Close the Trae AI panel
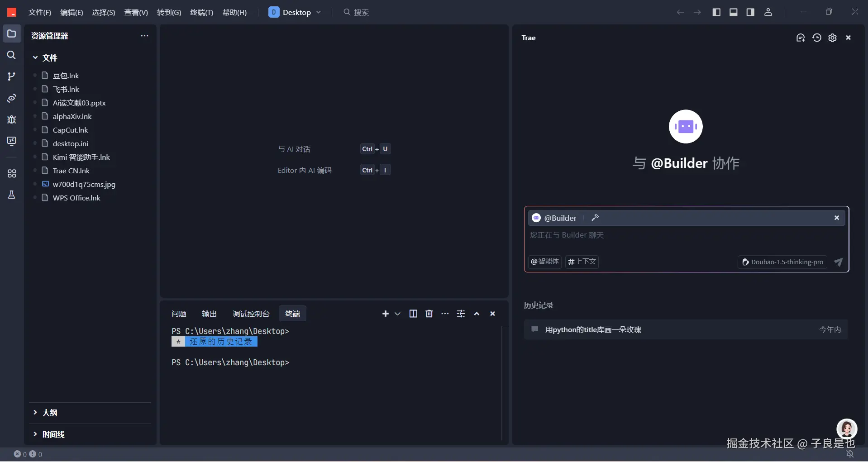 pyautogui.click(x=849, y=38)
